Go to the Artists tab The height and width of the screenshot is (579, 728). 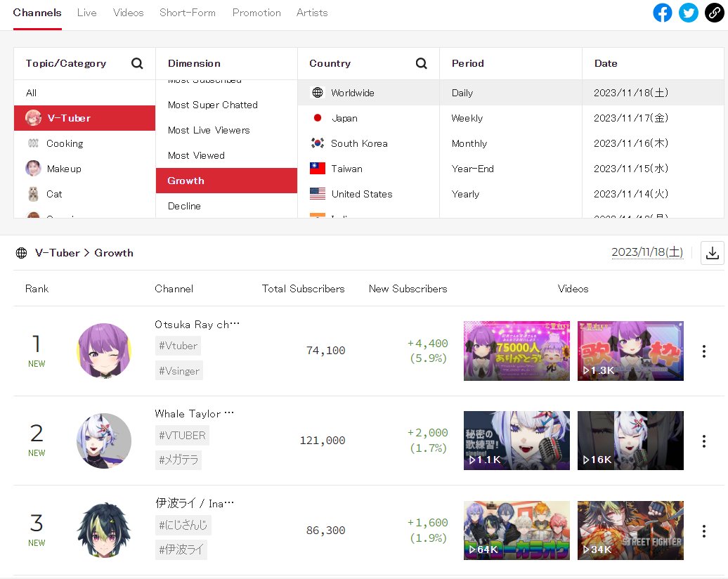tap(312, 13)
